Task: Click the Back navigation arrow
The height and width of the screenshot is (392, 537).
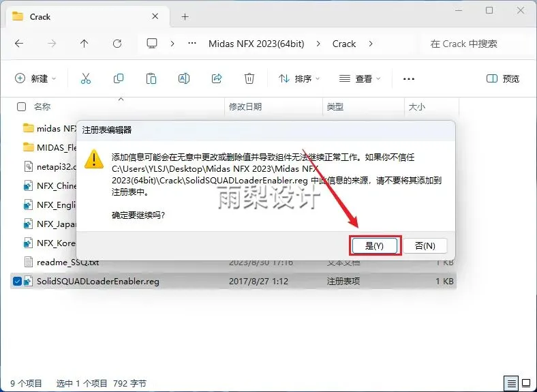Action: (x=19, y=44)
